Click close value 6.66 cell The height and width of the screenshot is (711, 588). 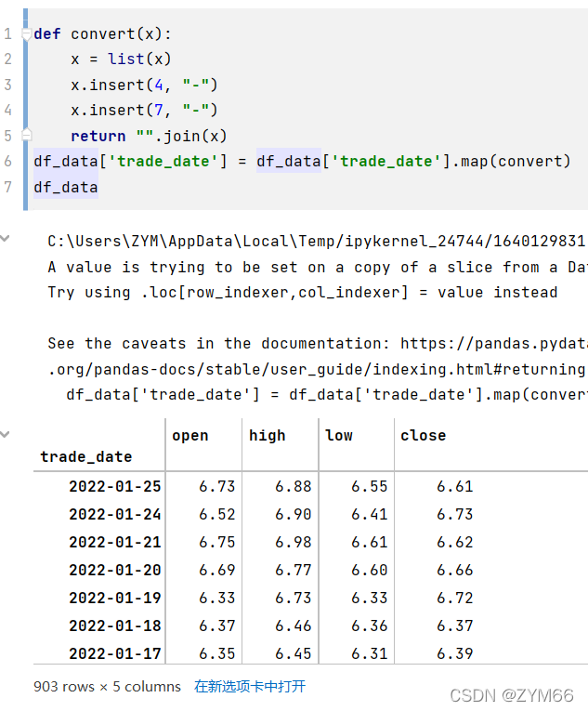(x=455, y=570)
